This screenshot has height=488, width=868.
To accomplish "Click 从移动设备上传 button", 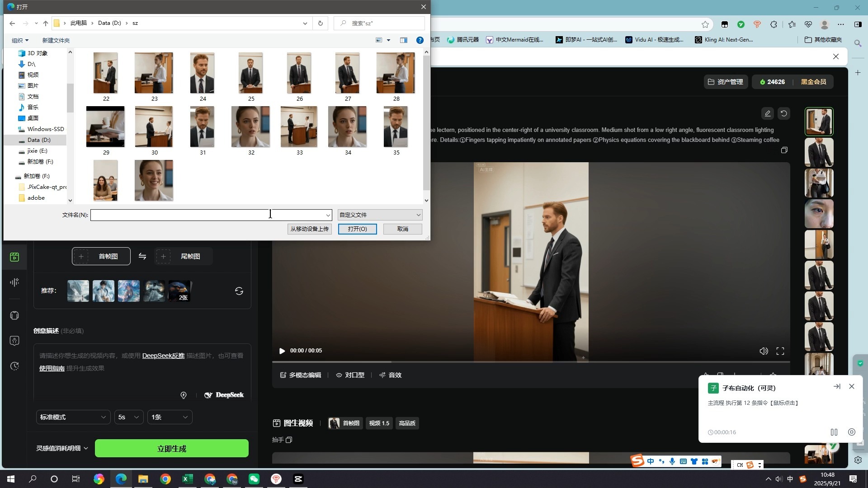I will (x=310, y=229).
